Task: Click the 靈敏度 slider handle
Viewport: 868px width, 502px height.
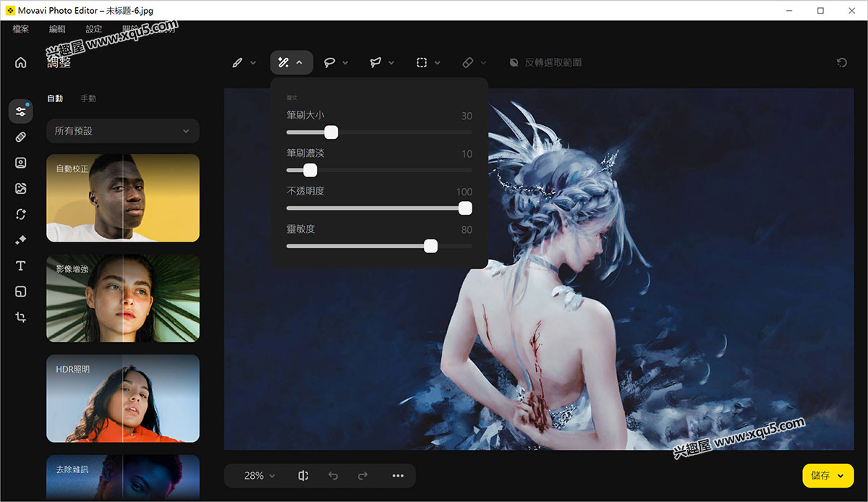Action: point(430,246)
